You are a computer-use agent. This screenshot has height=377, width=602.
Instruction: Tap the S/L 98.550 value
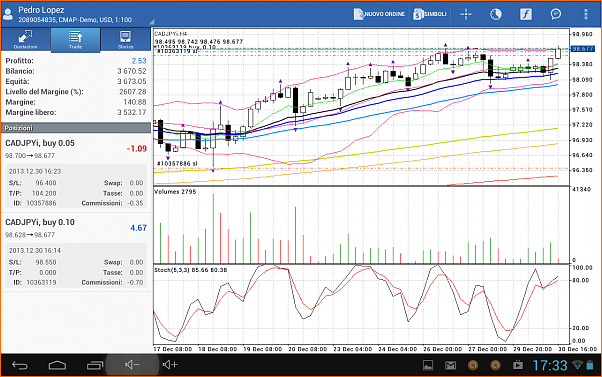(46, 262)
